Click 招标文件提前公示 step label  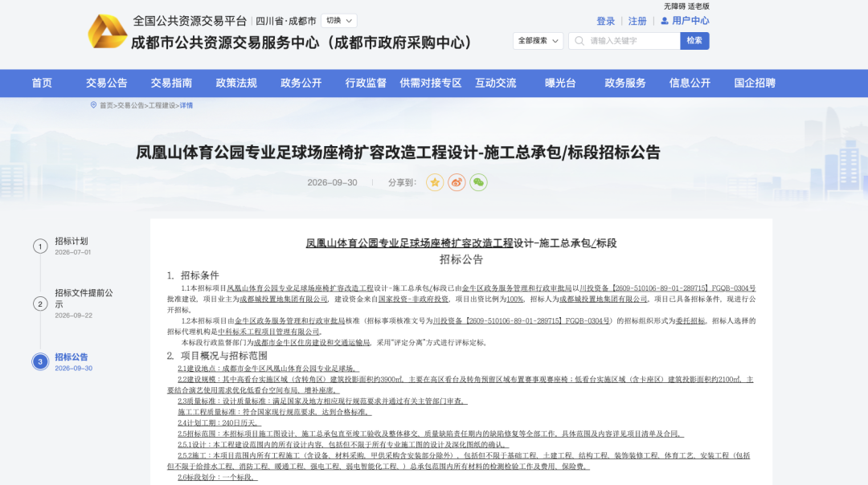click(x=84, y=299)
